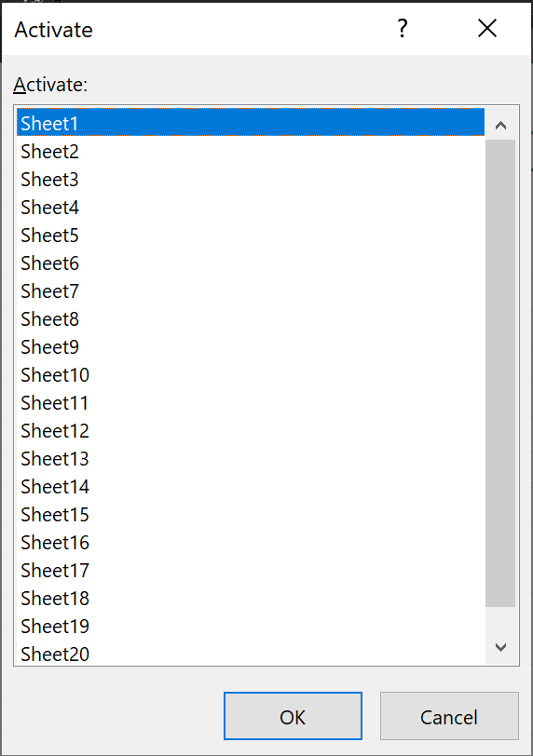The image size is (533, 756).
Task: Select Sheet2 in the list
Action: (251, 152)
